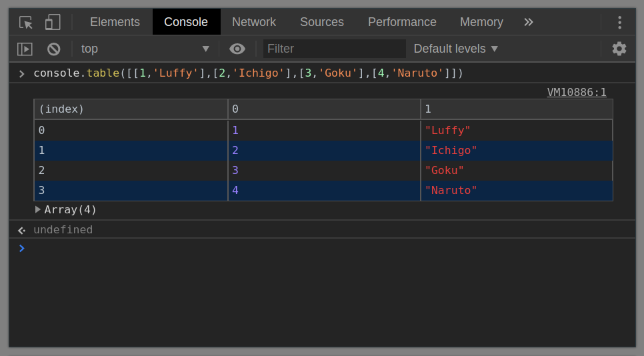Focus the Filter input field
The width and height of the screenshot is (644, 356).
tap(334, 49)
